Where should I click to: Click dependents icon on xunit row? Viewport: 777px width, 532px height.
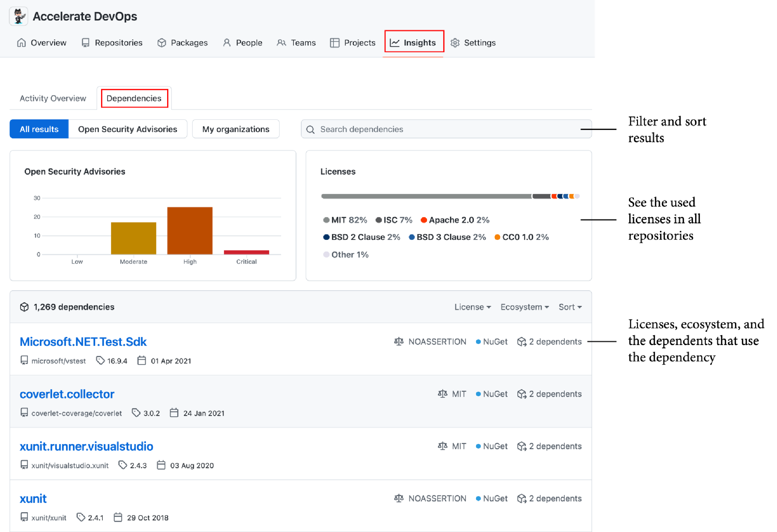[522, 499]
